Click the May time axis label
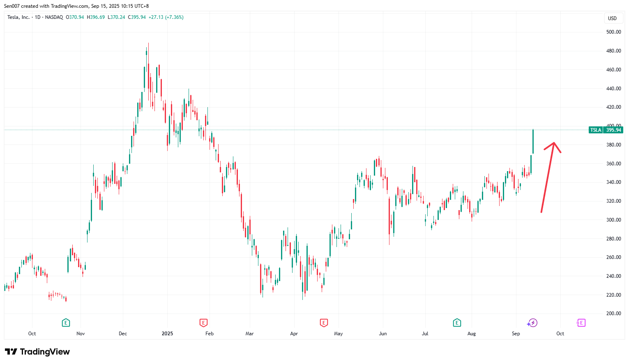Viewport: 629px width, 364px height. 338,334
